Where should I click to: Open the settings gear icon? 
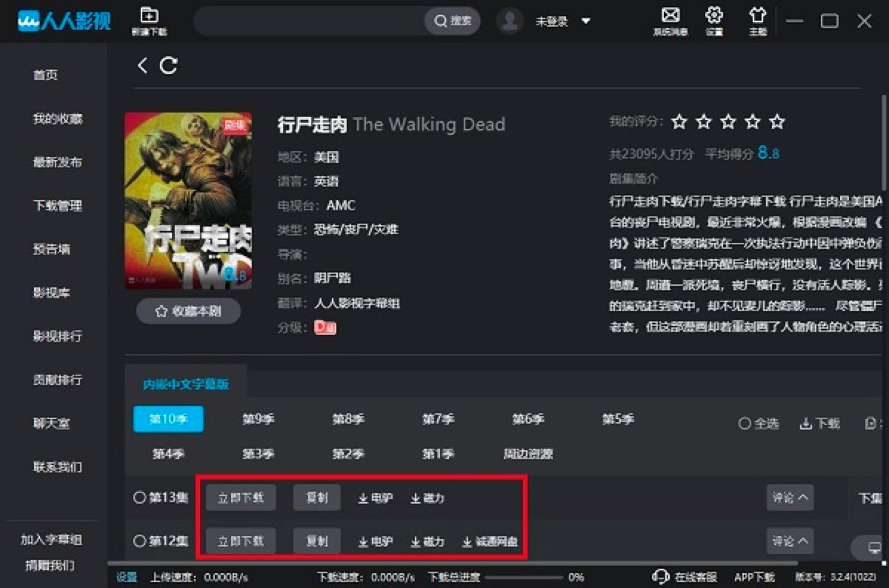tap(714, 15)
